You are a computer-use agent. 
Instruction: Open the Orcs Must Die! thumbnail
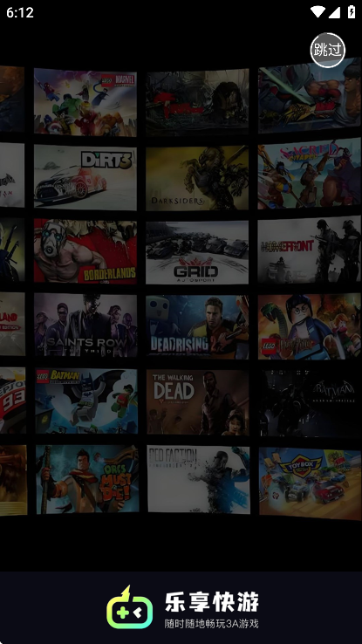tap(87, 479)
